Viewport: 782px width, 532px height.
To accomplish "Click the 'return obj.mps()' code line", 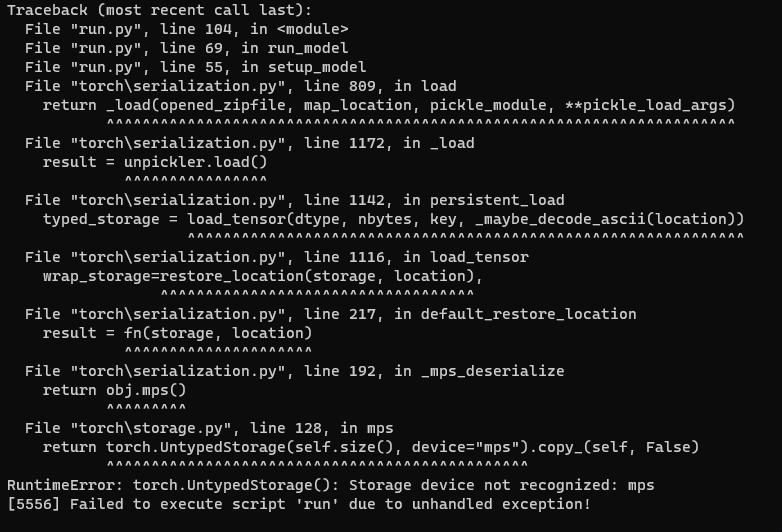I will (x=114, y=390).
